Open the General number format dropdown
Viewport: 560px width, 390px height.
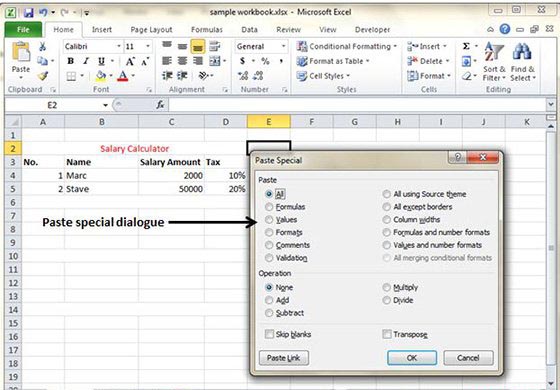pos(284,46)
